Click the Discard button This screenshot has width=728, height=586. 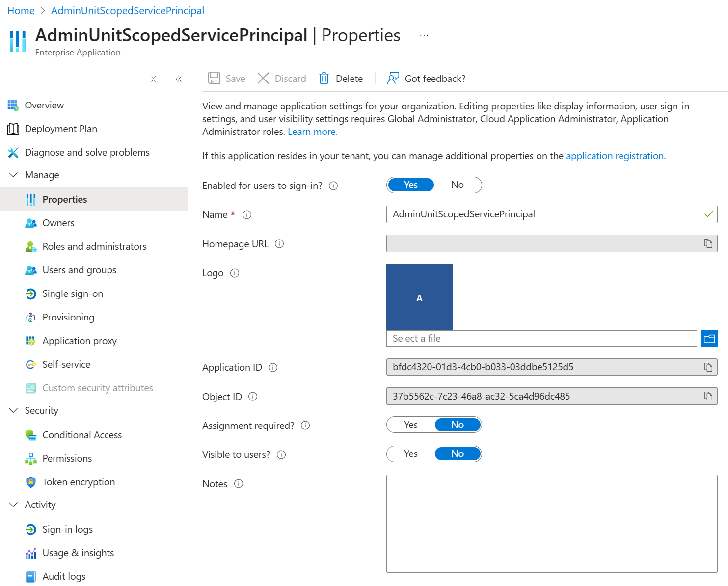click(282, 79)
